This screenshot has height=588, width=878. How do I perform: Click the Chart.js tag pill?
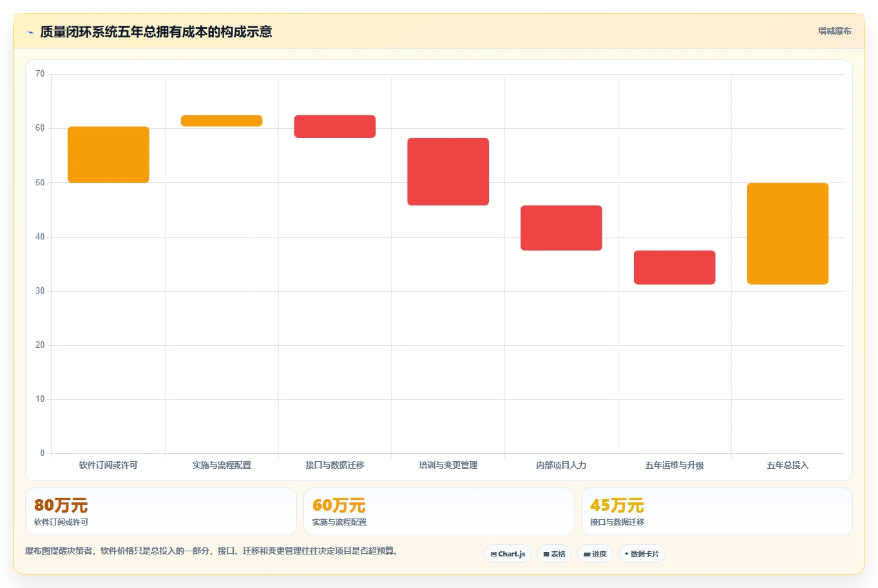pyautogui.click(x=508, y=554)
